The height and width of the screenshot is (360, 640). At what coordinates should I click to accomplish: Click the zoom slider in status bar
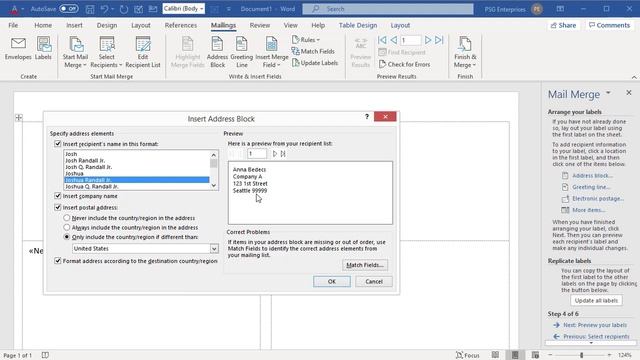581,355
